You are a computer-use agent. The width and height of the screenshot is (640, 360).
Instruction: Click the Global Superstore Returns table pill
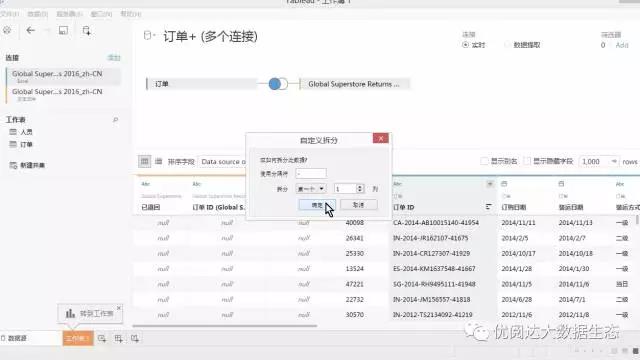pos(354,84)
